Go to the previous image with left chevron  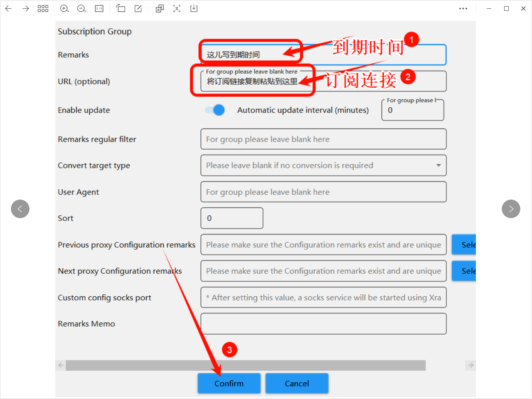pos(20,209)
